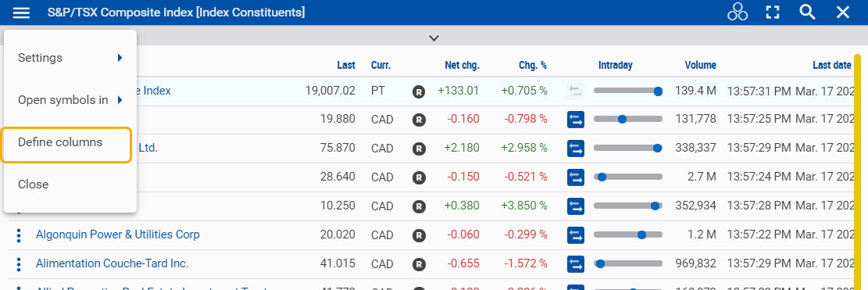Open the three-dot menu for Alimentation Couche-Tard
The image size is (868, 290).
click(x=19, y=264)
